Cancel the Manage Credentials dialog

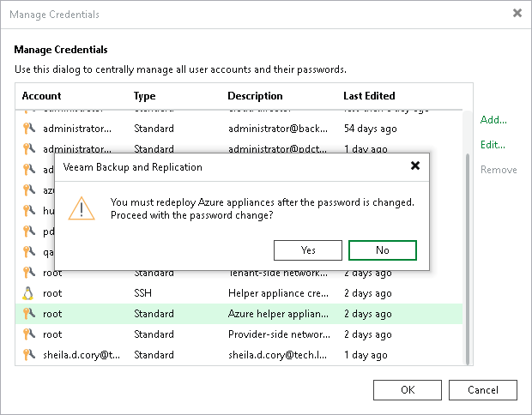pyautogui.click(x=483, y=390)
